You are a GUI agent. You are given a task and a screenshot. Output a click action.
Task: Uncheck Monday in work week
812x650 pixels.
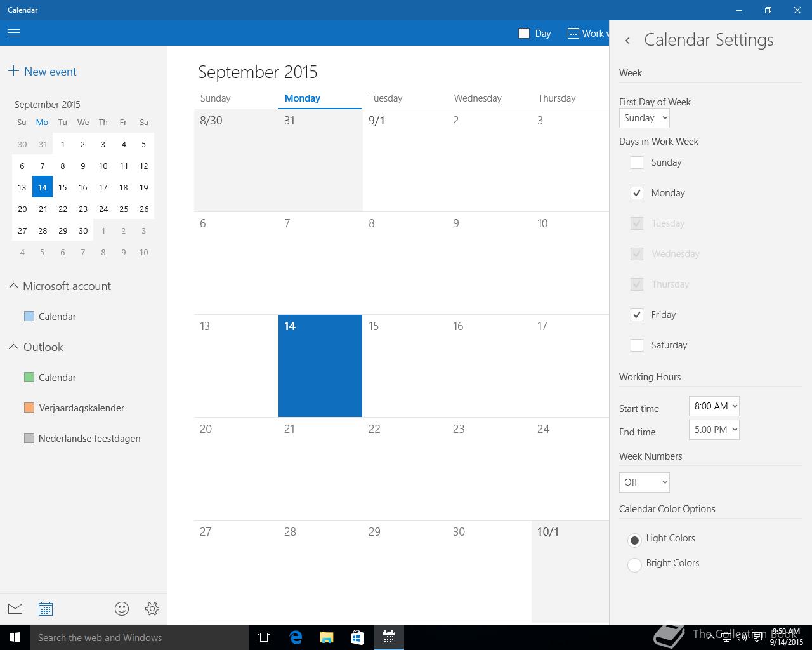[x=637, y=193]
